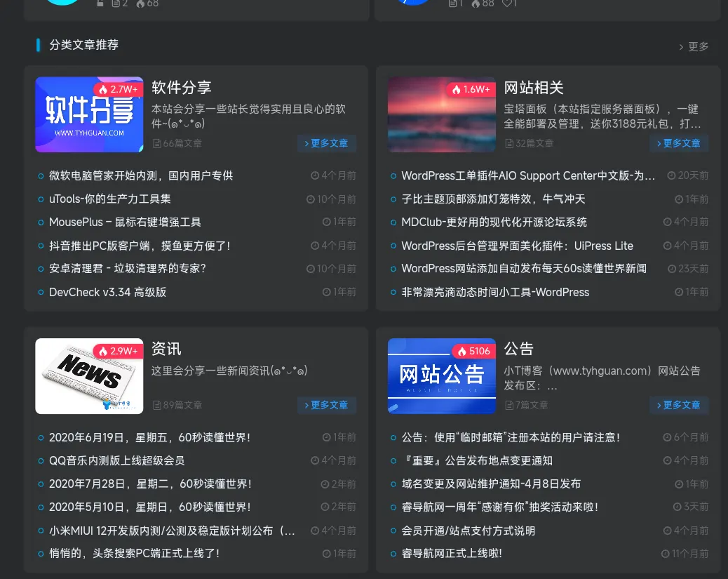Open article 2020年7月28日，星期二，60秒读懂世界！
Viewport: 728px width, 579px height.
(x=150, y=484)
